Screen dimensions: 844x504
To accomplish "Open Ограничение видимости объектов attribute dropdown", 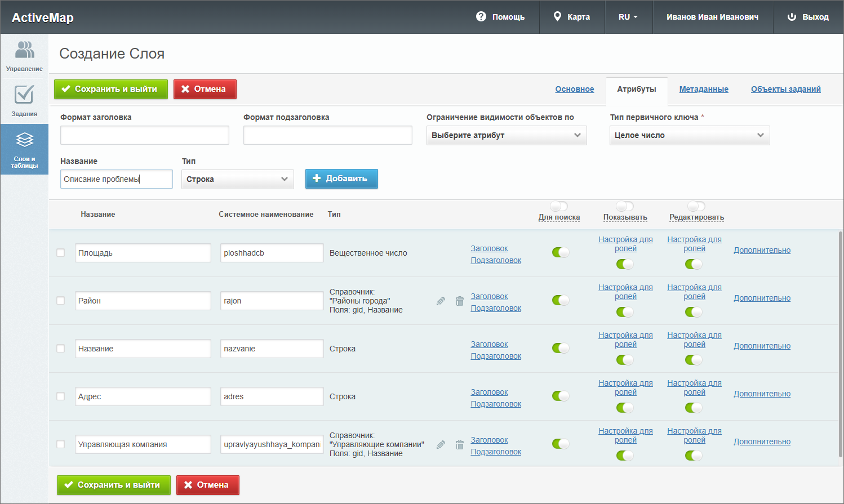I will coord(506,135).
